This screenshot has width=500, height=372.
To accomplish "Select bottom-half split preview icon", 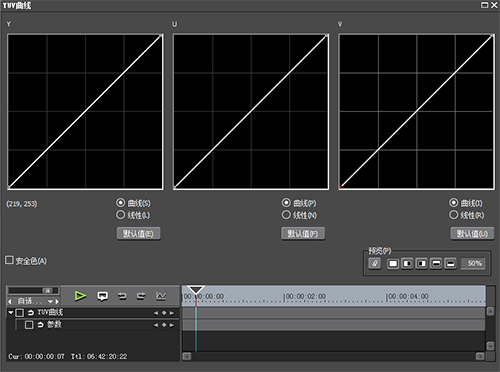I will 450,264.
